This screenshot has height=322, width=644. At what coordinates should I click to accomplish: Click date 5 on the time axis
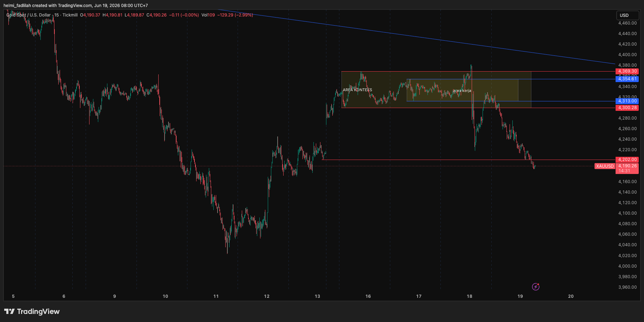click(x=13, y=296)
